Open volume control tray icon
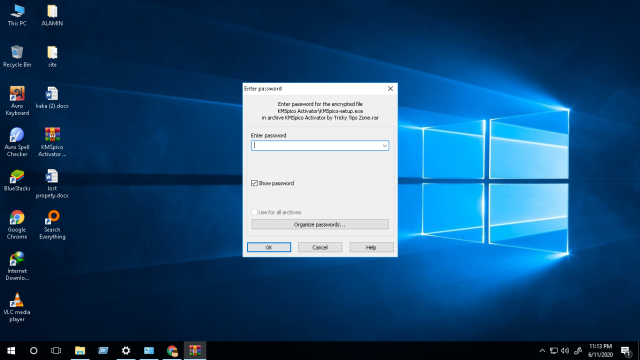This screenshot has height=360, width=640. (x=565, y=351)
